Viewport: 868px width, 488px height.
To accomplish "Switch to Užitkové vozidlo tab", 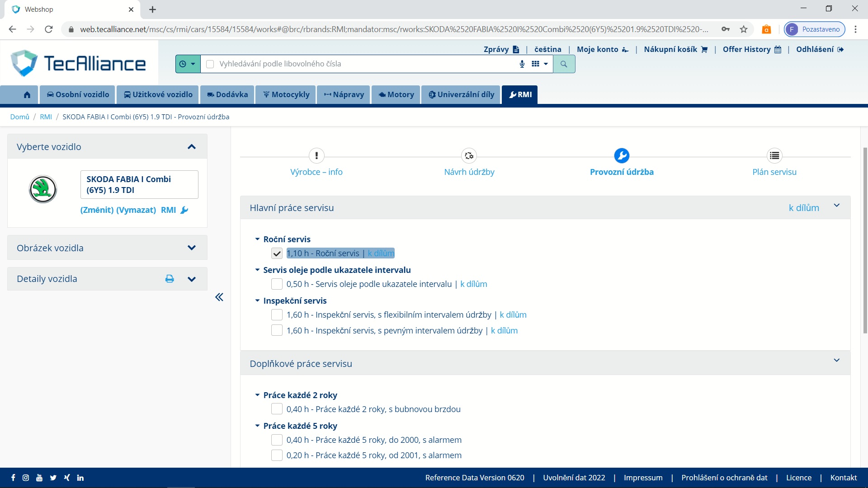I will [158, 94].
